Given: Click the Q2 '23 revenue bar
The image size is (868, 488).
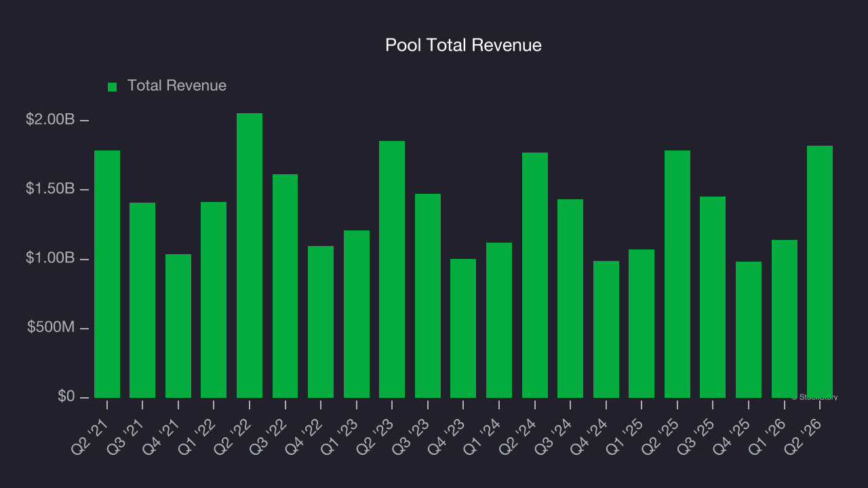Looking at the screenshot, I should tap(392, 269).
